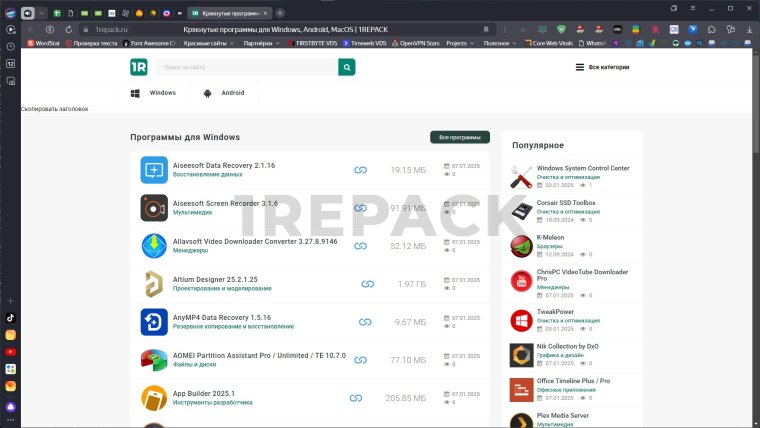The height and width of the screenshot is (428, 760).
Task: Click link icon beside Allavsoft Video Downloader
Action: (362, 246)
